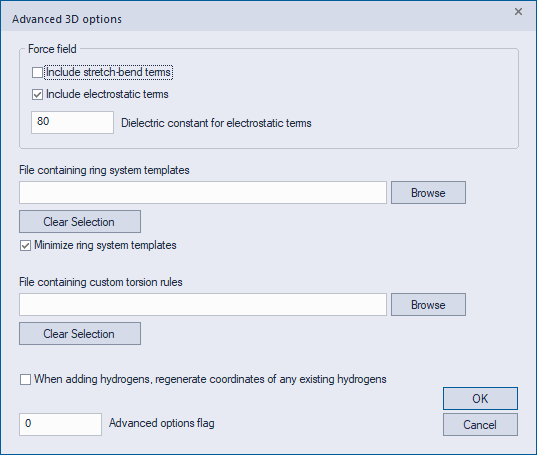Click the Advanced options flag field
The height and width of the screenshot is (455, 537).
60,424
